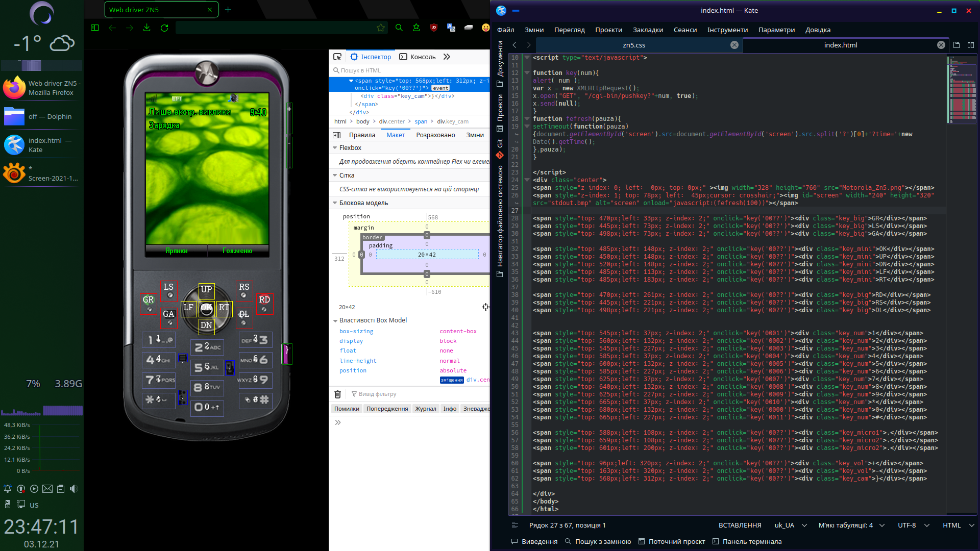Select div.center in the breadcrumb
This screenshot has height=551, width=980.
tap(391, 121)
